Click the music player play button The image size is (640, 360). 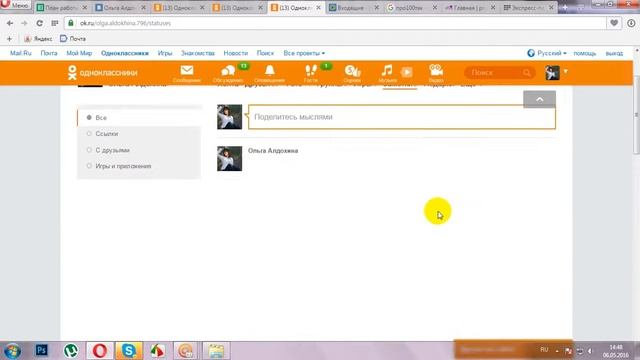[407, 72]
